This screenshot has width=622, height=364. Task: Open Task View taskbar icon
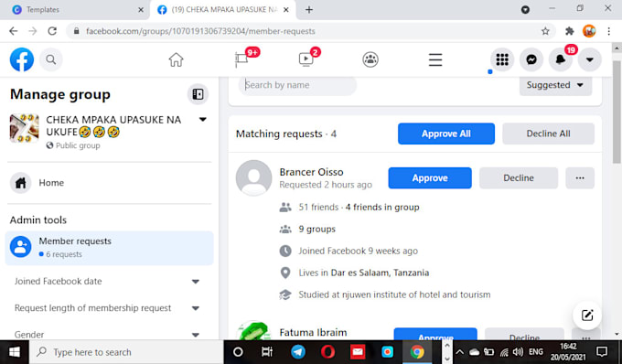[x=267, y=352]
